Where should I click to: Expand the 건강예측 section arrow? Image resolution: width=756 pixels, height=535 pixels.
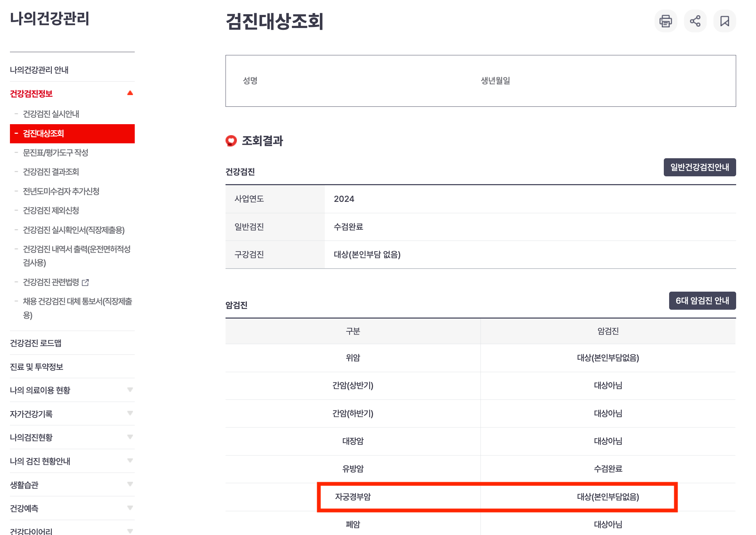130,508
